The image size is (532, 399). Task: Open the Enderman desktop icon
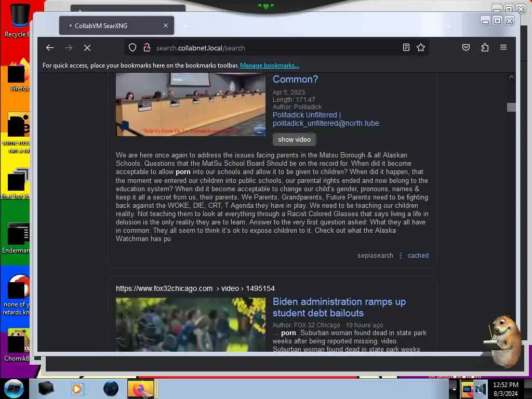17,237
